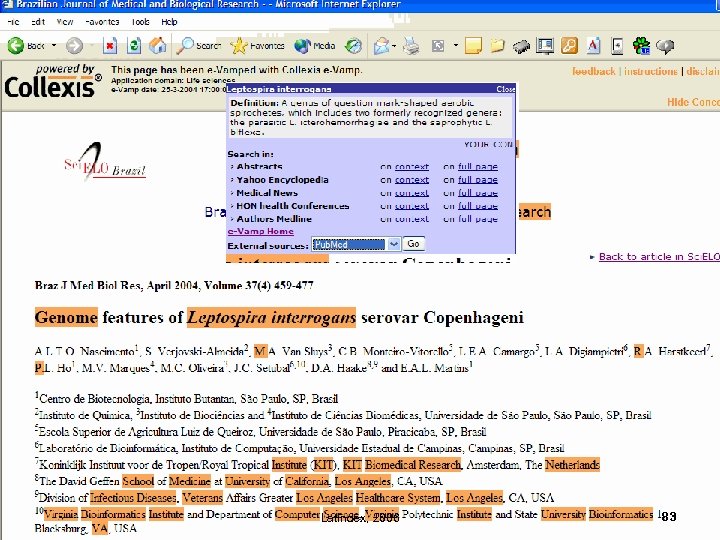Viewport: 720px width, 540px height.
Task: Open the Search pane with magnifier icon
Action: (x=199, y=46)
